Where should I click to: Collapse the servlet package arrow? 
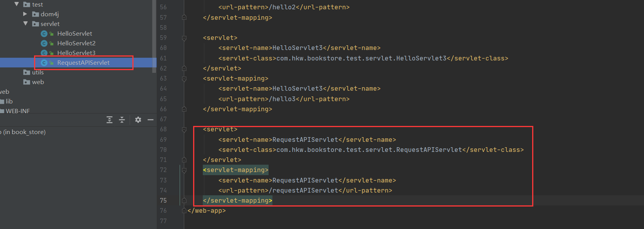pyautogui.click(x=26, y=24)
